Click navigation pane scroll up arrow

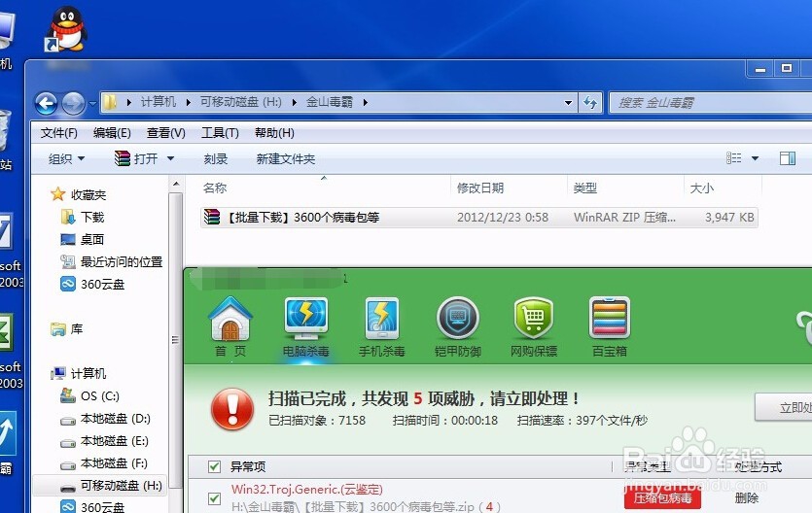pos(176,184)
